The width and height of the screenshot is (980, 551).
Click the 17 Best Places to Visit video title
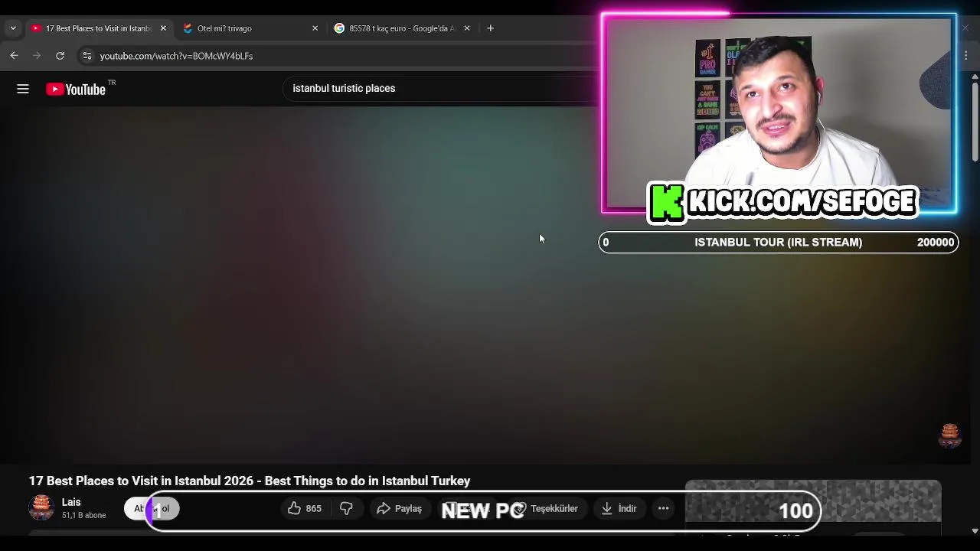pyautogui.click(x=250, y=481)
